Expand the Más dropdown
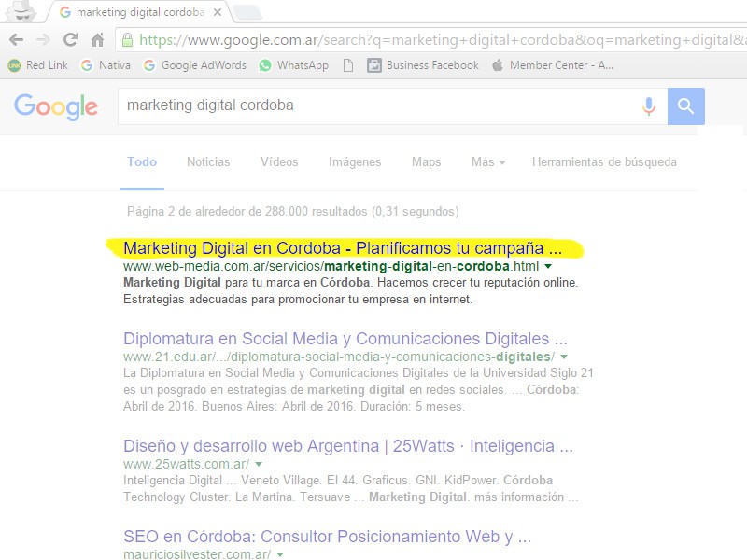Image resolution: width=747 pixels, height=560 pixels. (488, 161)
